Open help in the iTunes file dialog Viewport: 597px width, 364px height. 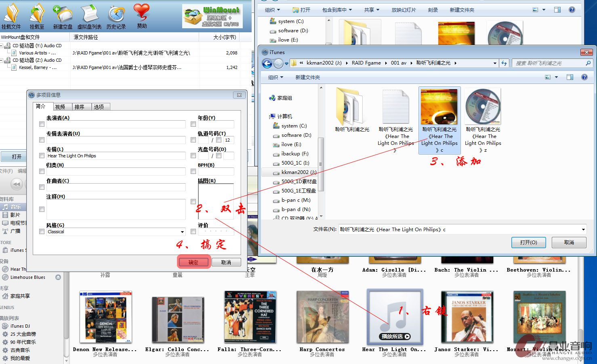click(584, 77)
